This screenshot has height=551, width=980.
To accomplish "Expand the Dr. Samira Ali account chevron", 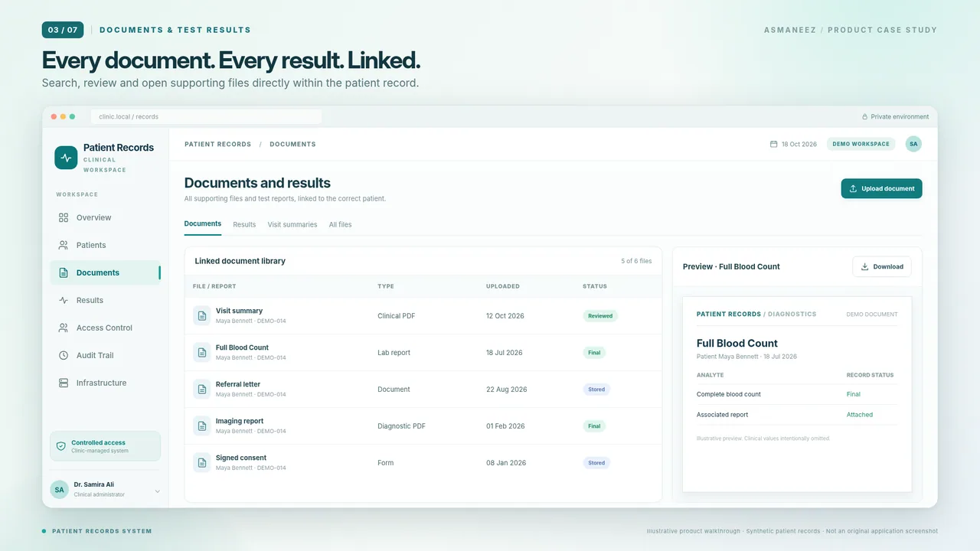I will (x=157, y=491).
